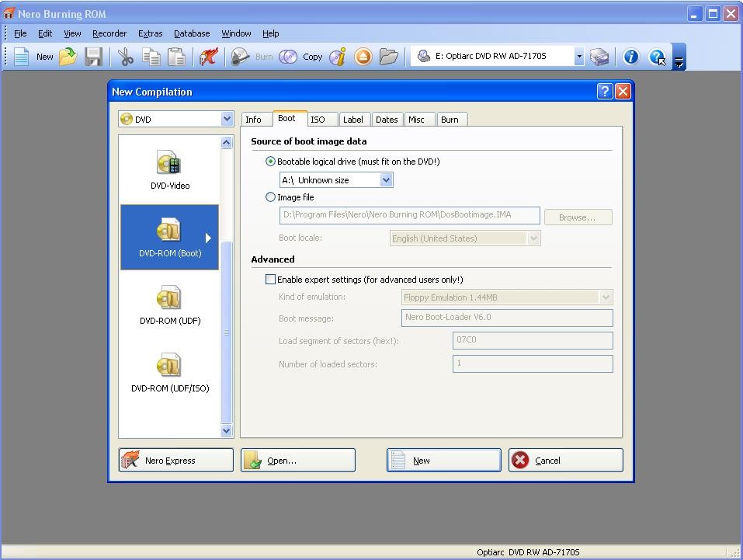
Task: Click the Save floppy disk icon
Action: coord(93,57)
